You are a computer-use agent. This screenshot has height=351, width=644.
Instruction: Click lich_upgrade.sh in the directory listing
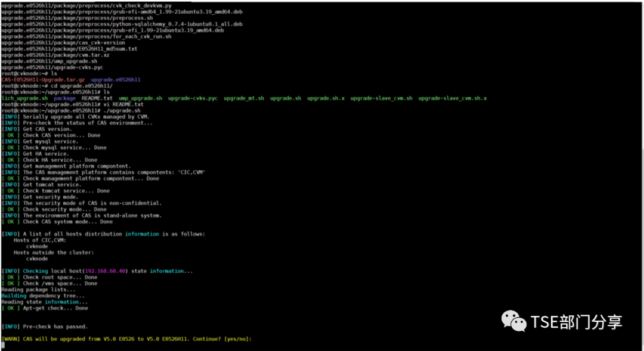(24, 98)
